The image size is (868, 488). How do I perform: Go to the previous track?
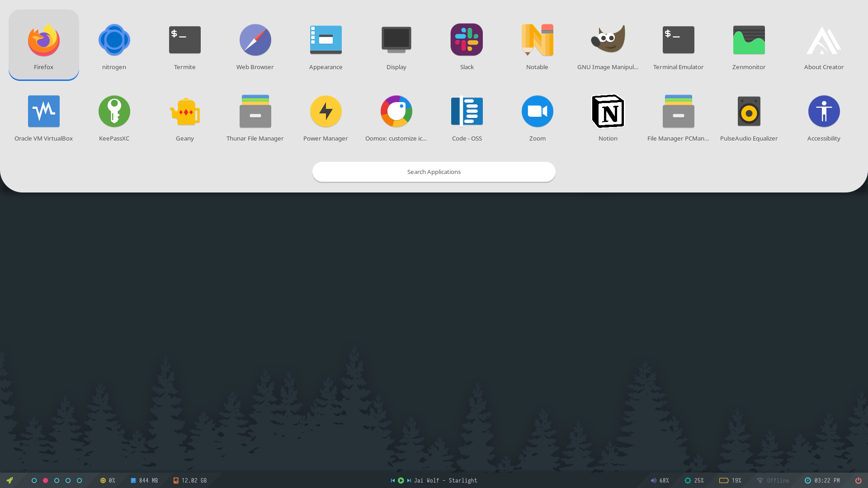point(393,480)
